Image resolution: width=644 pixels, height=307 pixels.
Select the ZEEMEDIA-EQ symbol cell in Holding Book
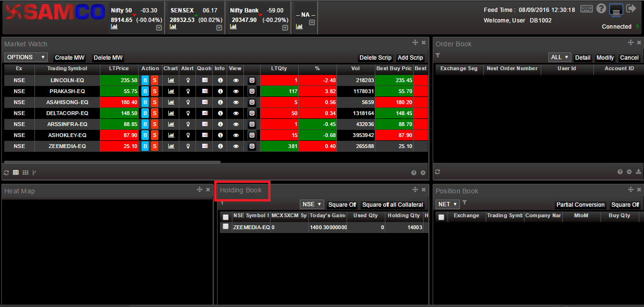pos(251,228)
